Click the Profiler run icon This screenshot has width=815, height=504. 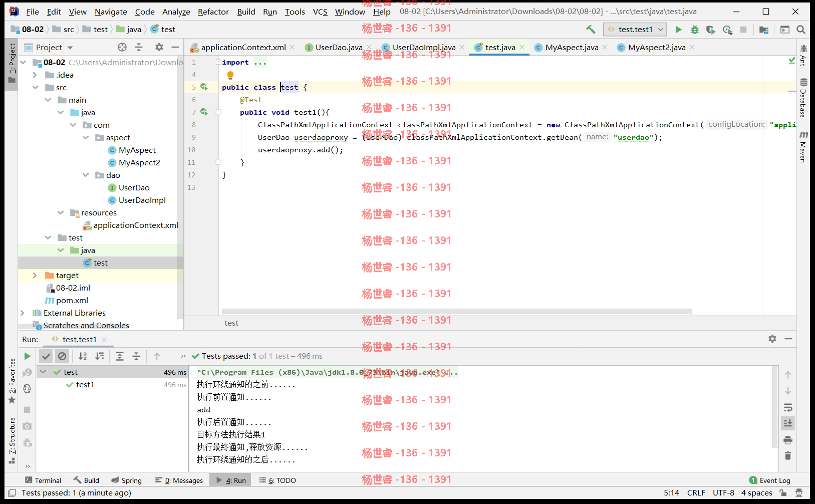727,30
